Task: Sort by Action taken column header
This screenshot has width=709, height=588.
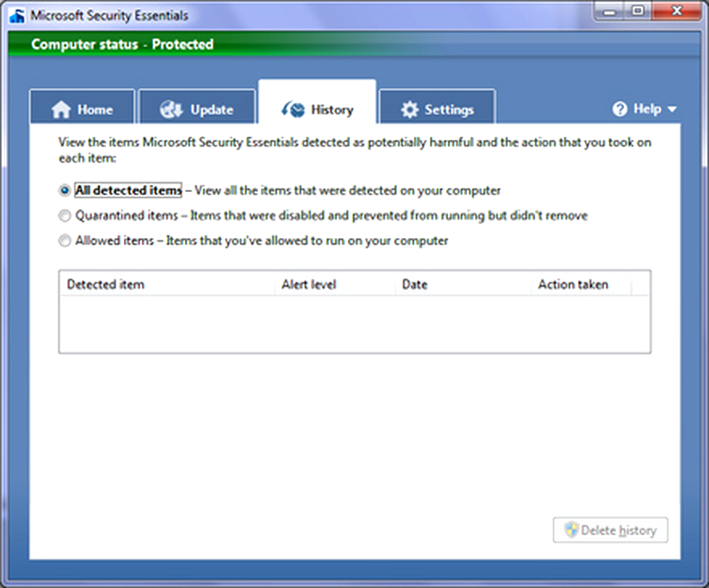Action: point(581,285)
